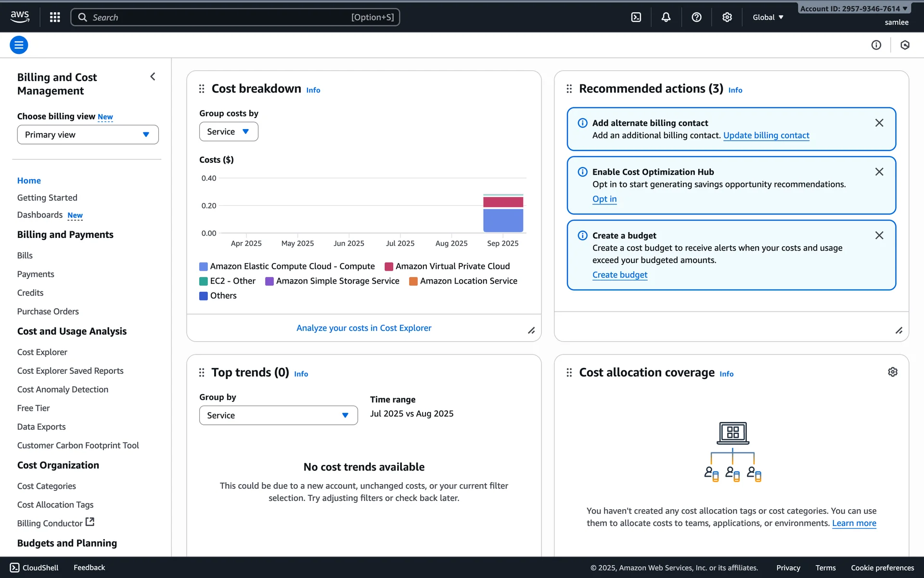Dismiss the Enable Cost Optimization Hub card
This screenshot has width=924, height=578.
[879, 172]
